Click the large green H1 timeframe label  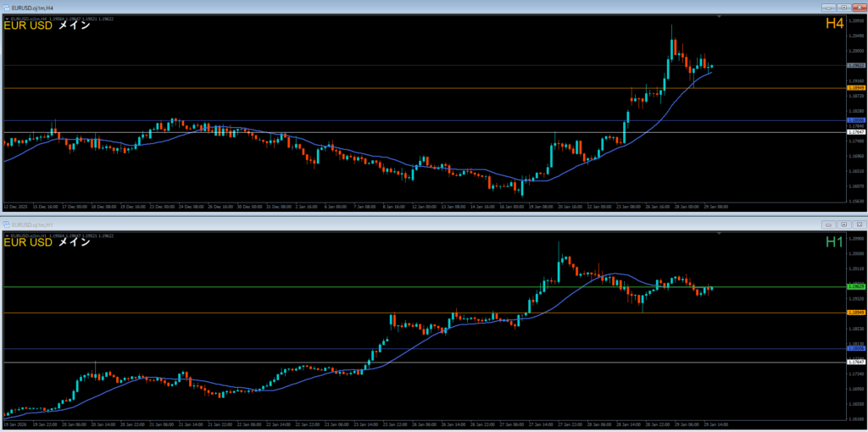click(834, 243)
